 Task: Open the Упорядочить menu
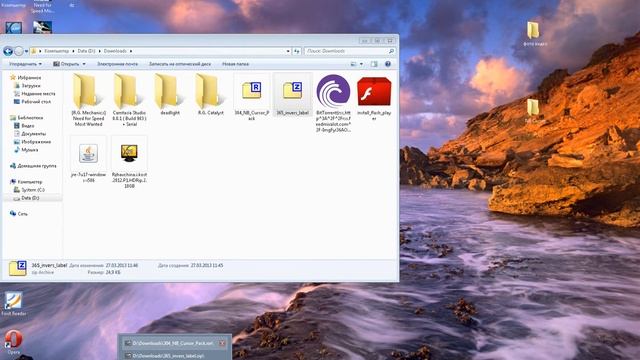(25, 64)
